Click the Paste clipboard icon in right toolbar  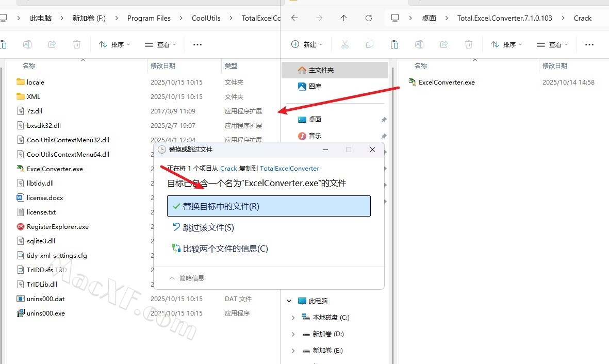click(x=394, y=45)
